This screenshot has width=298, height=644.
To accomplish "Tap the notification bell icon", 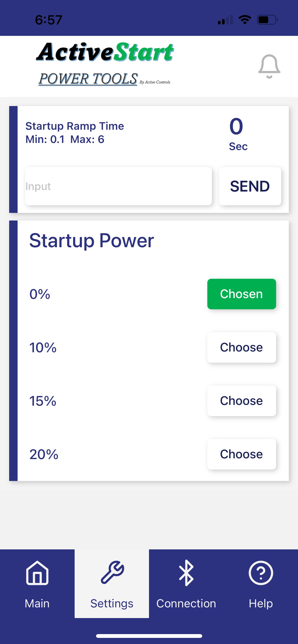I will pyautogui.click(x=269, y=66).
